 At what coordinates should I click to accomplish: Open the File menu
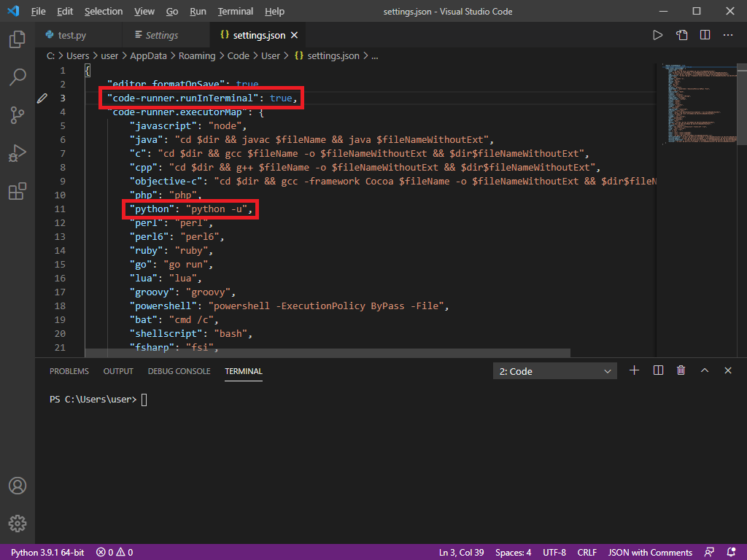pyautogui.click(x=38, y=12)
